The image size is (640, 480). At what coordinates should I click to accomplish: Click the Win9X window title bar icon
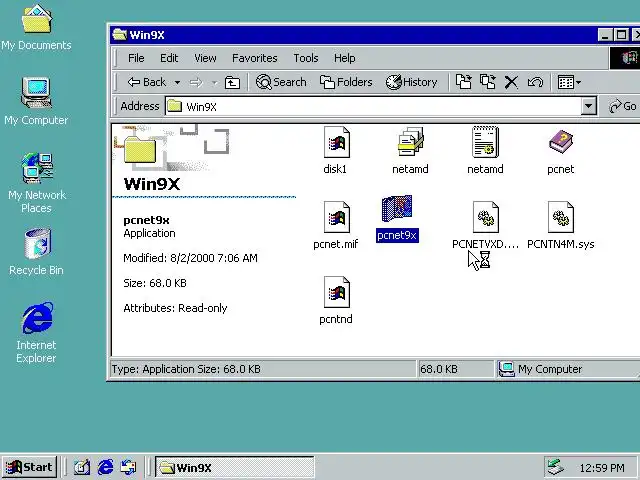[120, 35]
